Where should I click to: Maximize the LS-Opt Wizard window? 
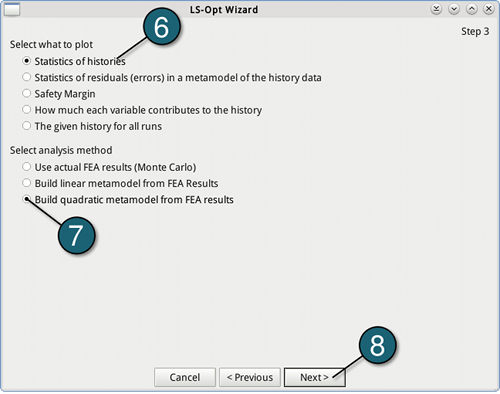[471, 9]
